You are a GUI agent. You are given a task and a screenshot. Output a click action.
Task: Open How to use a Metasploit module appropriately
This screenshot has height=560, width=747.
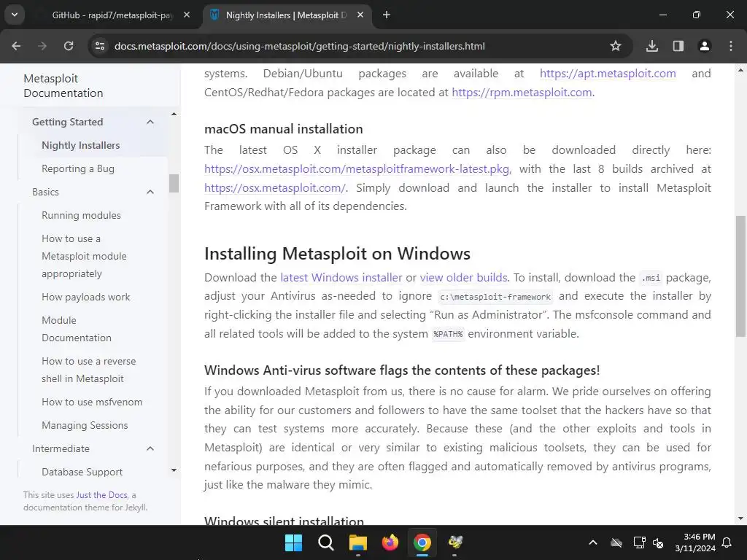pos(84,256)
